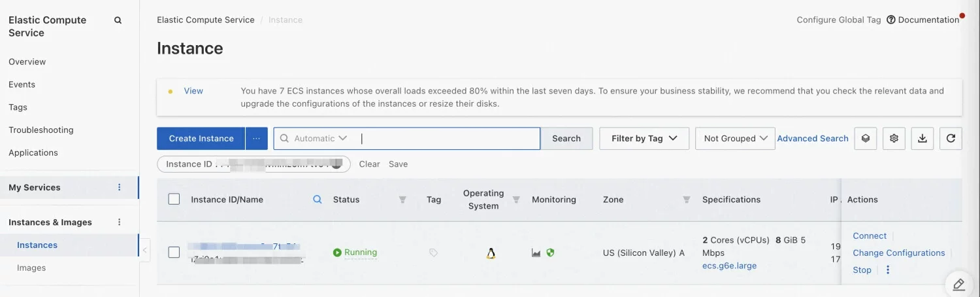
Task: Click the green security shield icon
Action: (x=550, y=253)
